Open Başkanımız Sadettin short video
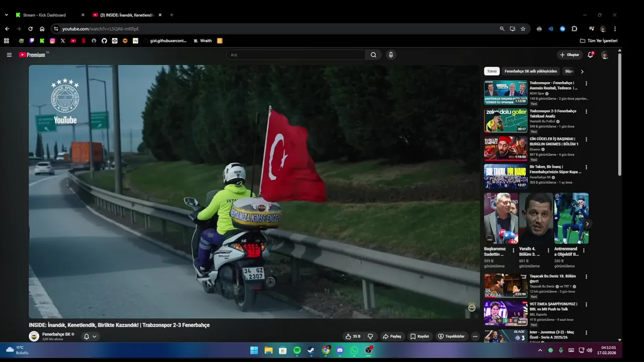The height and width of the screenshot is (362, 644). click(501, 219)
